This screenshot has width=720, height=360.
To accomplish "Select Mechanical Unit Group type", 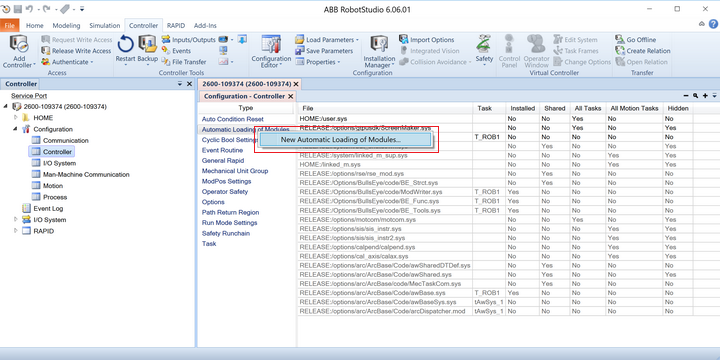I will tap(235, 171).
